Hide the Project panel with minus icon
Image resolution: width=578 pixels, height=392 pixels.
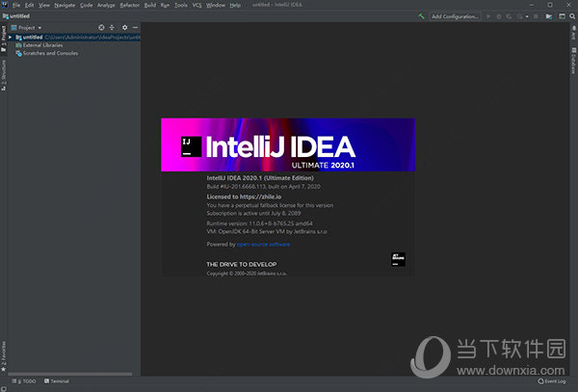coord(135,28)
